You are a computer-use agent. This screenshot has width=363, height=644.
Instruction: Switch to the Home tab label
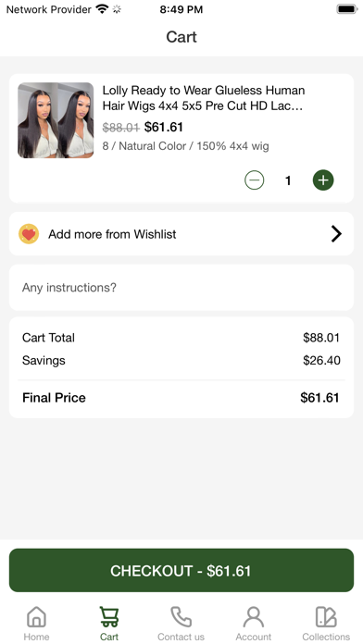pos(36,637)
